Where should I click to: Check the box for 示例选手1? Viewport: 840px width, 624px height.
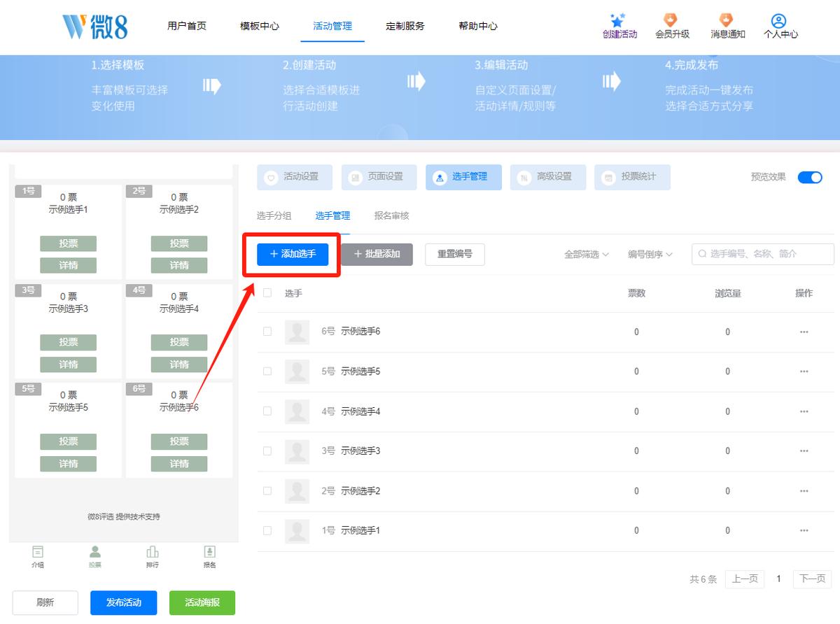click(267, 531)
